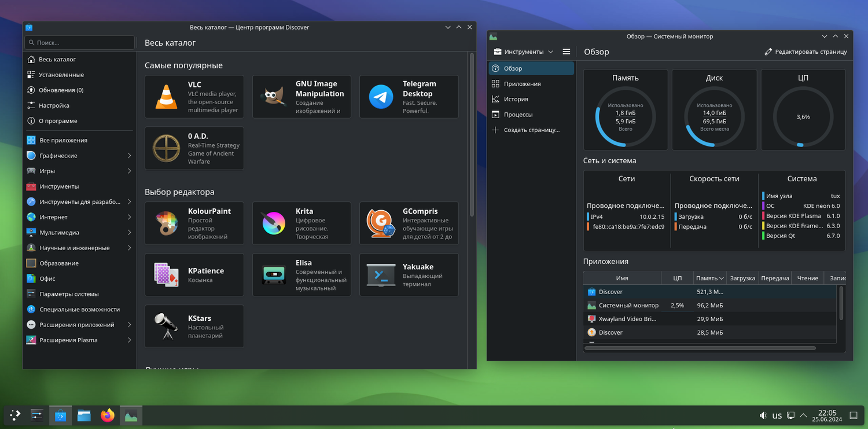Expand the Игры category chevron

tap(129, 171)
